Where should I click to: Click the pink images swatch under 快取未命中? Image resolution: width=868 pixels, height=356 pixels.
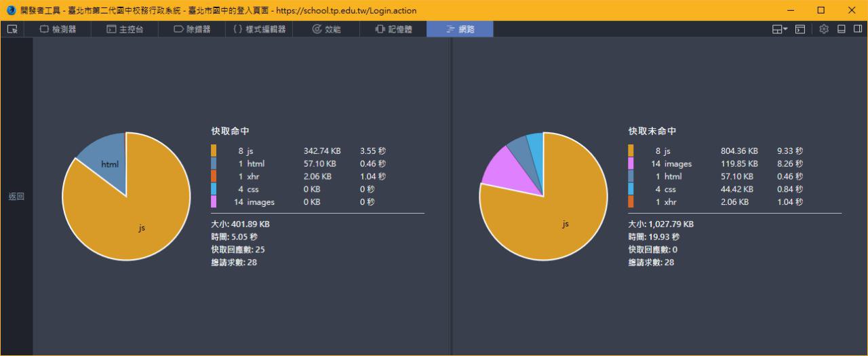pyautogui.click(x=631, y=163)
